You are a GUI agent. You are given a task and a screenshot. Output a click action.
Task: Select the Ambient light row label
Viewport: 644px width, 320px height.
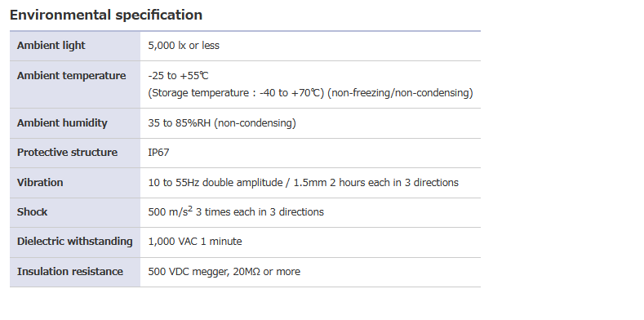click(x=51, y=46)
